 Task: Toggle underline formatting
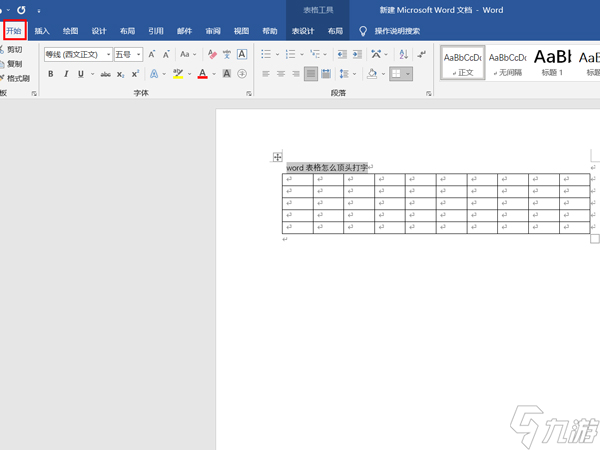coord(81,74)
